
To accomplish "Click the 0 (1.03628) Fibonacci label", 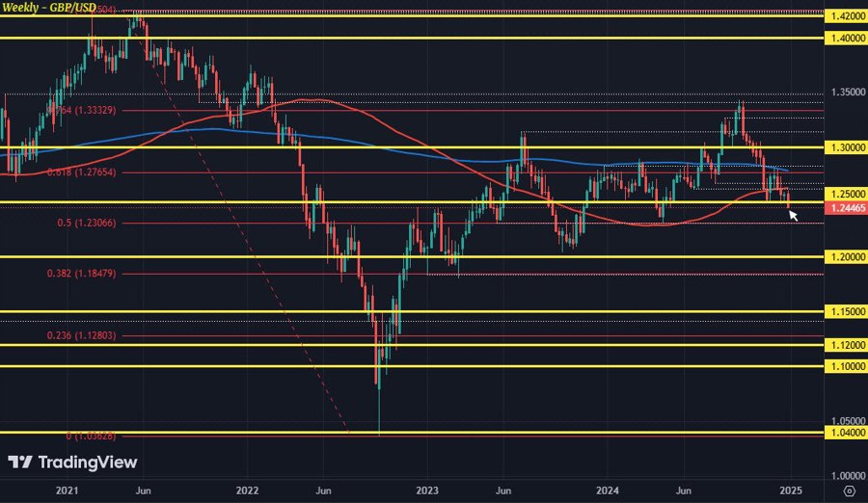I will (91, 437).
